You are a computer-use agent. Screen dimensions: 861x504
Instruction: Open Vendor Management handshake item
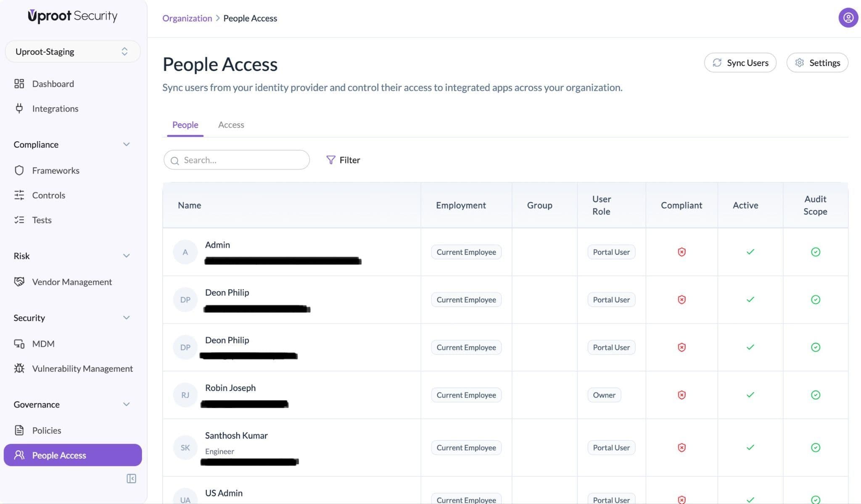click(x=19, y=282)
